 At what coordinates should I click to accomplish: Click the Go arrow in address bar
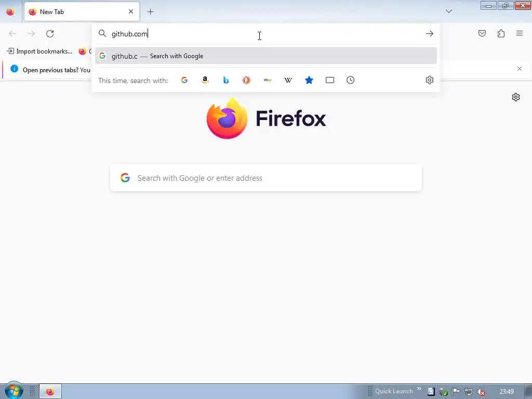pyautogui.click(x=429, y=34)
